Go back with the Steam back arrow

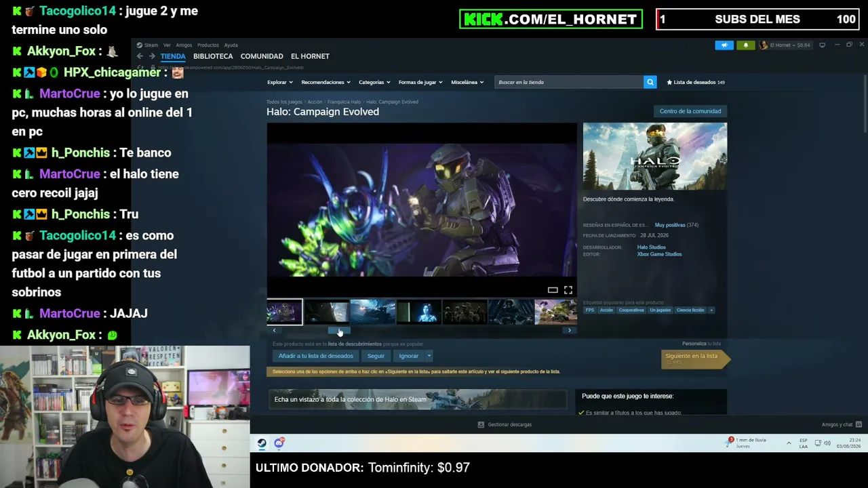click(x=140, y=56)
